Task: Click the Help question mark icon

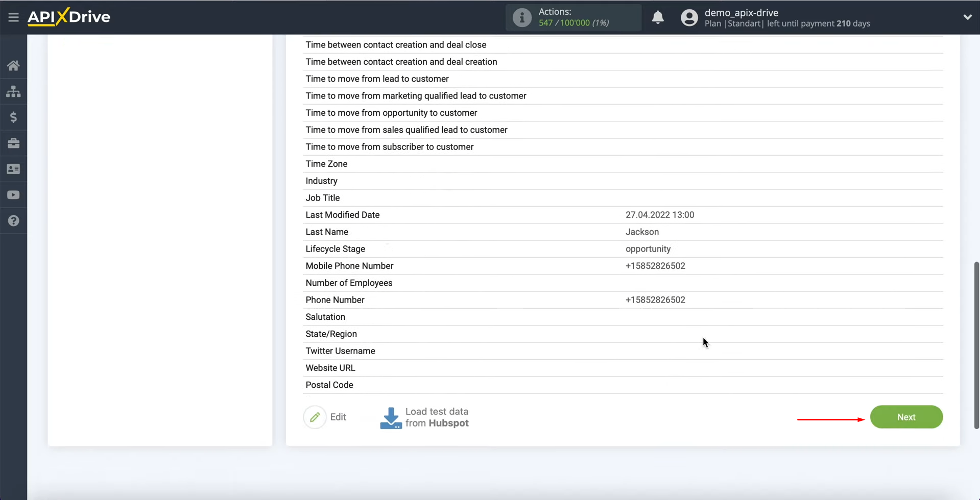Action: [13, 220]
